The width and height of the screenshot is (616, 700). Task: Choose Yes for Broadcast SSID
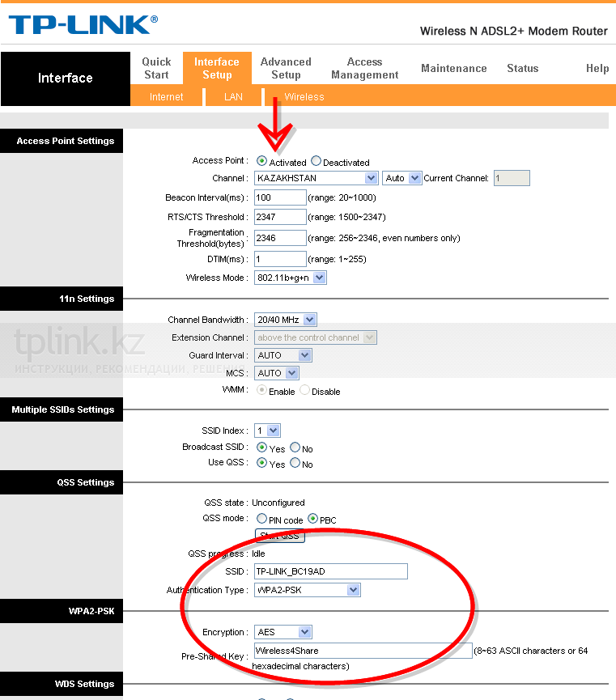[261, 448]
